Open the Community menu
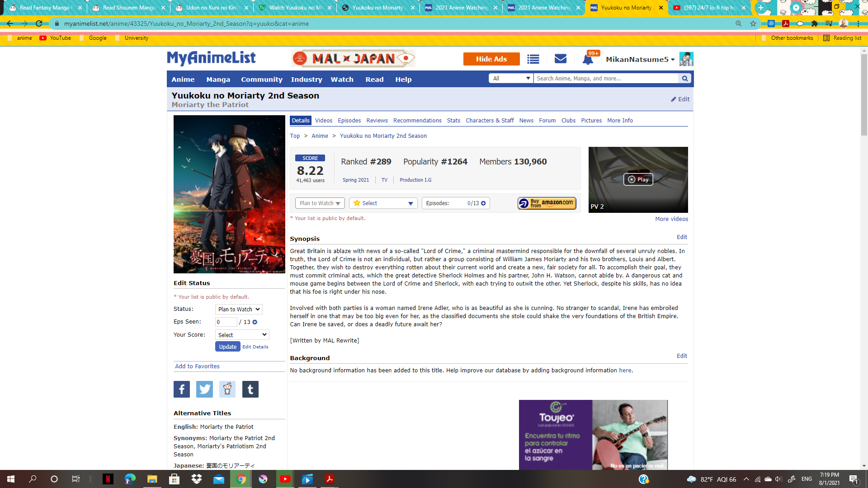Image resolution: width=868 pixels, height=488 pixels. (261, 80)
